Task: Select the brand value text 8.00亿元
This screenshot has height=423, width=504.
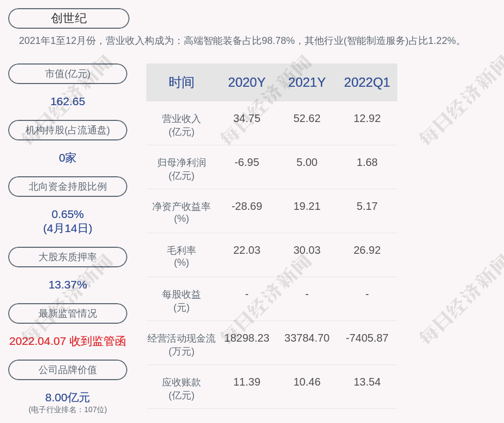Action: point(68,398)
